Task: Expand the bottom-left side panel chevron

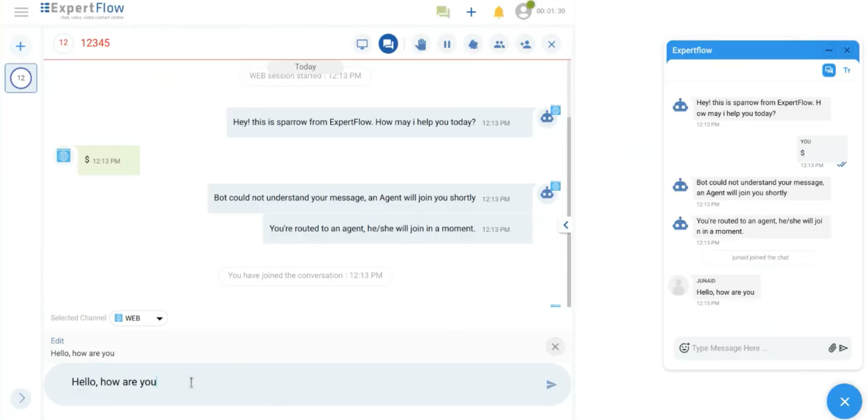Action: pyautogui.click(x=20, y=398)
